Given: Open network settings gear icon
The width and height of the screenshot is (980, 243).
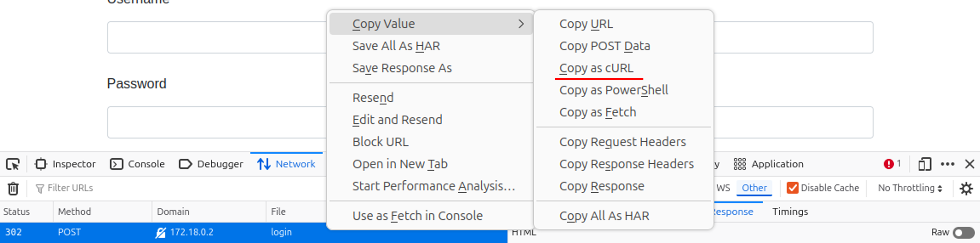Looking at the screenshot, I should [x=966, y=188].
